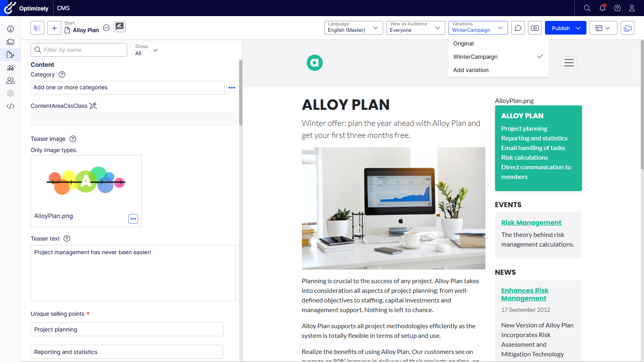The height and width of the screenshot is (362, 644).
Task: Open the user profile icon
Action: [632, 8]
